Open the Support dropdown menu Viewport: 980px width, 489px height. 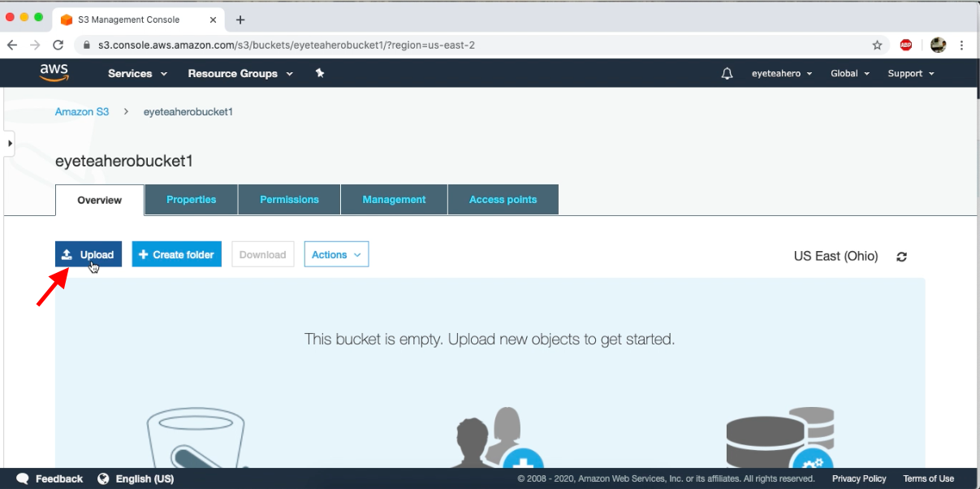pyautogui.click(x=911, y=73)
